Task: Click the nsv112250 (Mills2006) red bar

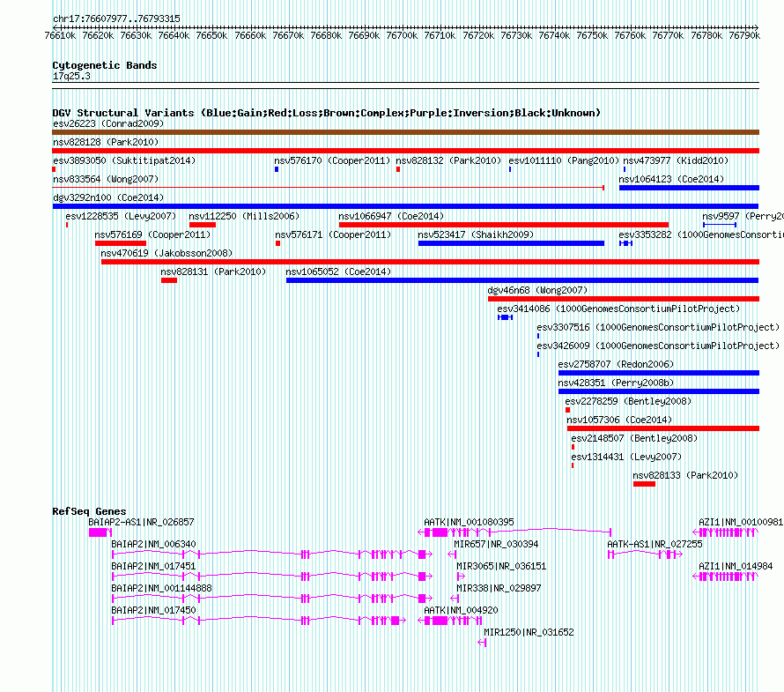Action: [x=203, y=225]
